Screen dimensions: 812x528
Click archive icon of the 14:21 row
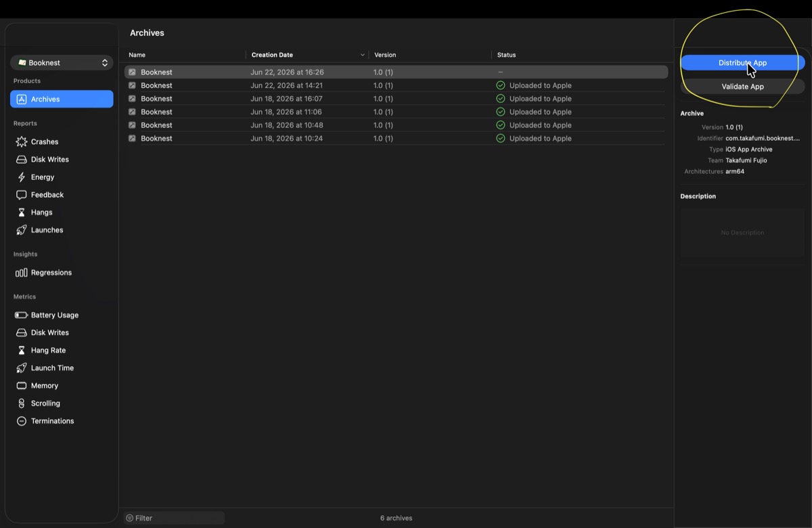tap(132, 85)
